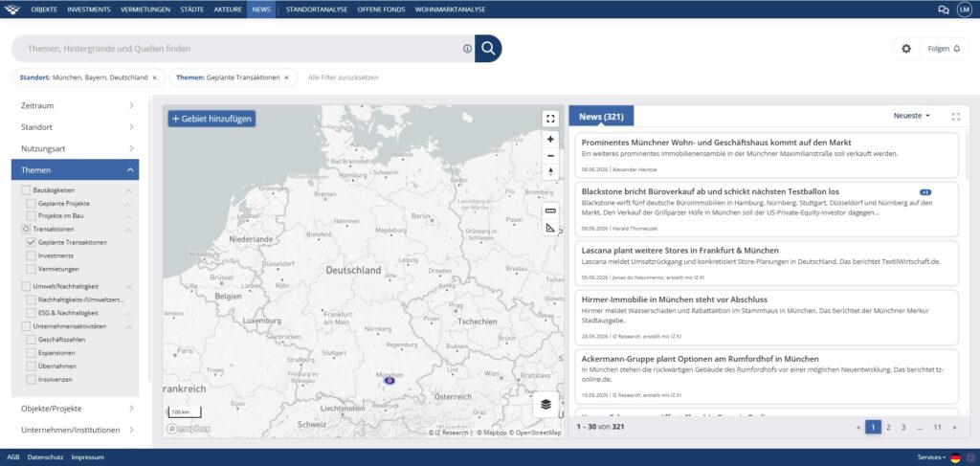Click the IZ Research logo icon
This screenshot has width=980, height=466.
coord(12,10)
